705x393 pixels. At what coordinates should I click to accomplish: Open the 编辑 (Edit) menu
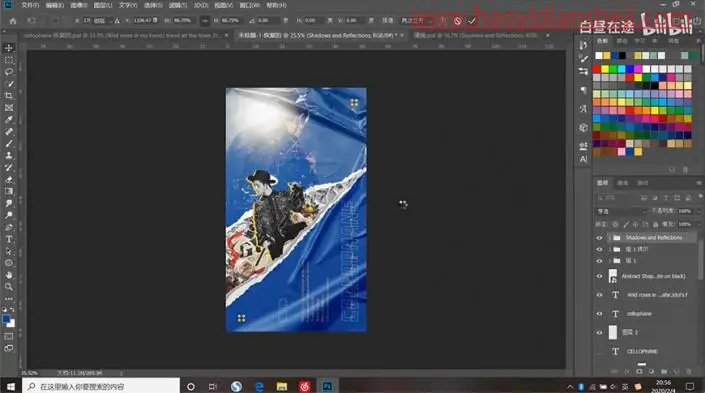[x=54, y=5]
